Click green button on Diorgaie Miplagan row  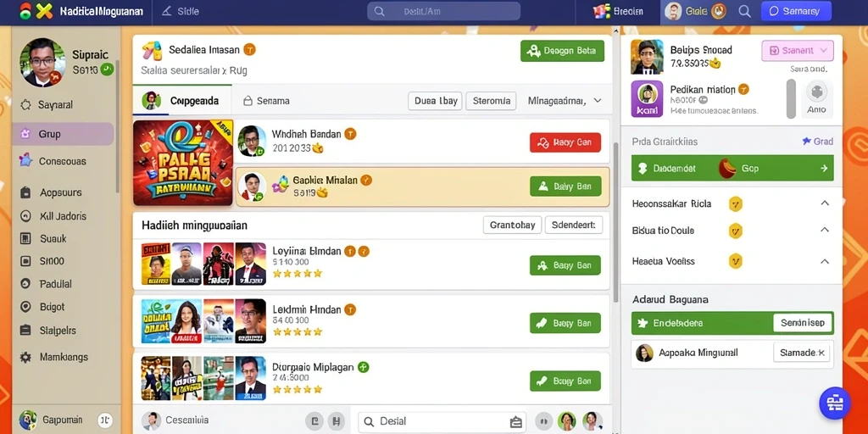tap(565, 381)
